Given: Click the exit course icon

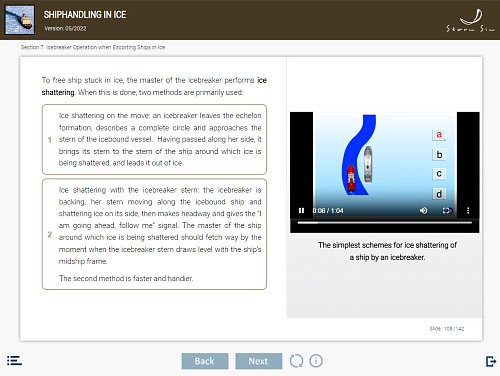Looking at the screenshot, I should (491, 361).
